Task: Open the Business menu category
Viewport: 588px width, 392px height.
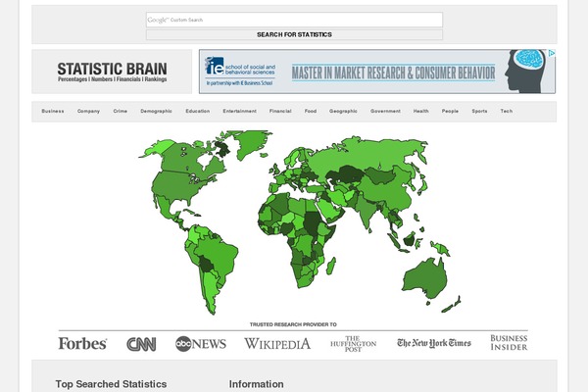Action: (x=53, y=111)
